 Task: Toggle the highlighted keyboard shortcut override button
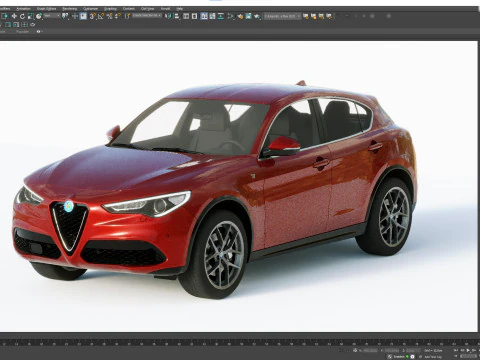[83, 16]
